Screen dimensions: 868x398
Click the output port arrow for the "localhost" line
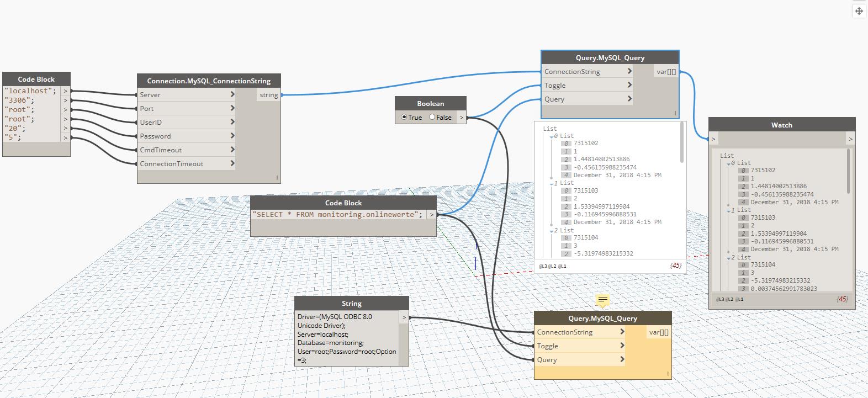pyautogui.click(x=66, y=91)
